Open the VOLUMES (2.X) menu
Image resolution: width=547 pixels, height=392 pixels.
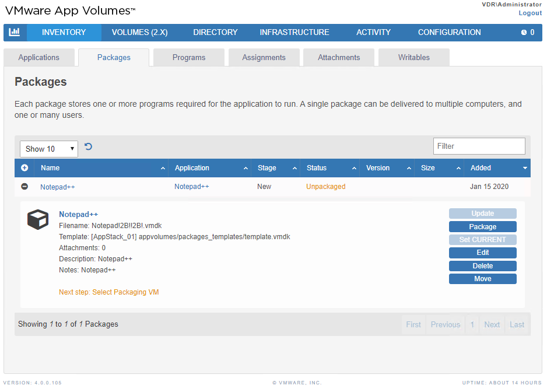point(139,33)
